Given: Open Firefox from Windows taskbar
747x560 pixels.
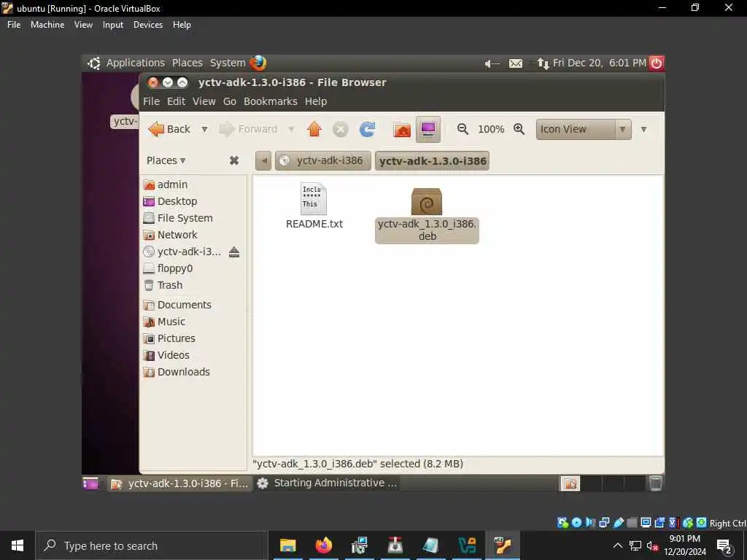Looking at the screenshot, I should pyautogui.click(x=323, y=545).
